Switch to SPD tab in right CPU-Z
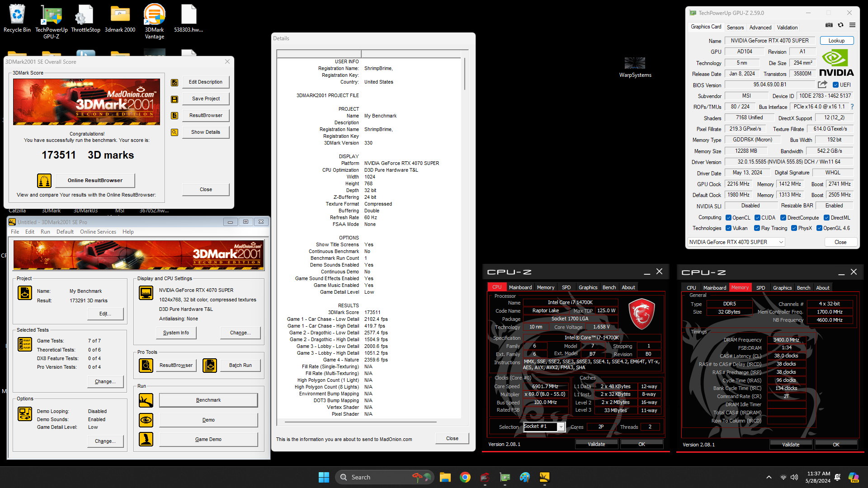This screenshot has width=868, height=488. [761, 288]
